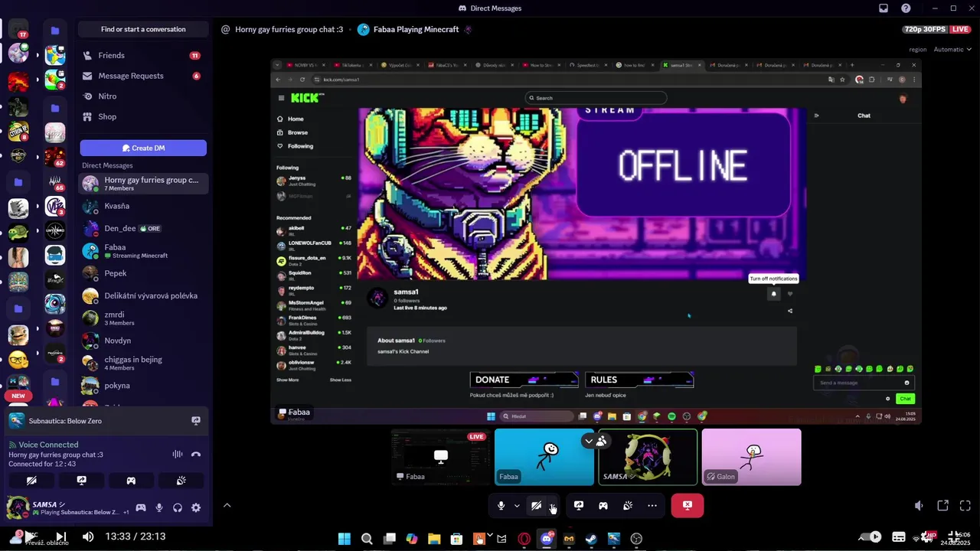
Task: Toggle camera in the voice connected panel
Action: 31,481
